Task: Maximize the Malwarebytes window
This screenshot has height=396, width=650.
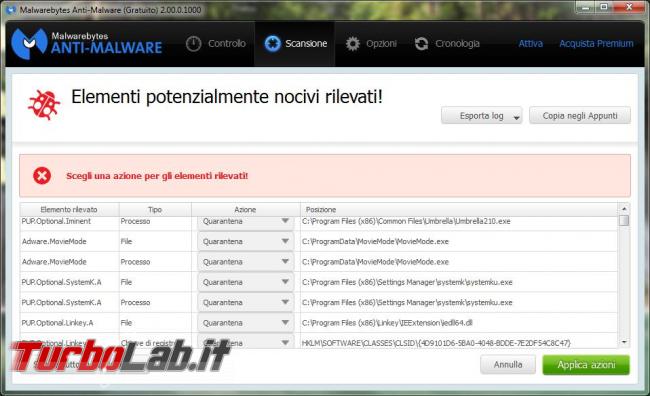Action: click(604, 7)
